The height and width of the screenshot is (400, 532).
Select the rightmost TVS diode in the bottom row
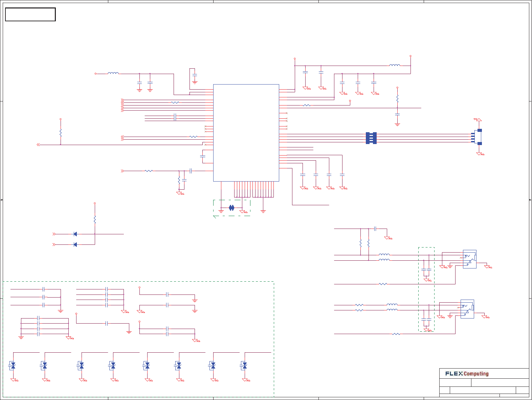(244, 366)
